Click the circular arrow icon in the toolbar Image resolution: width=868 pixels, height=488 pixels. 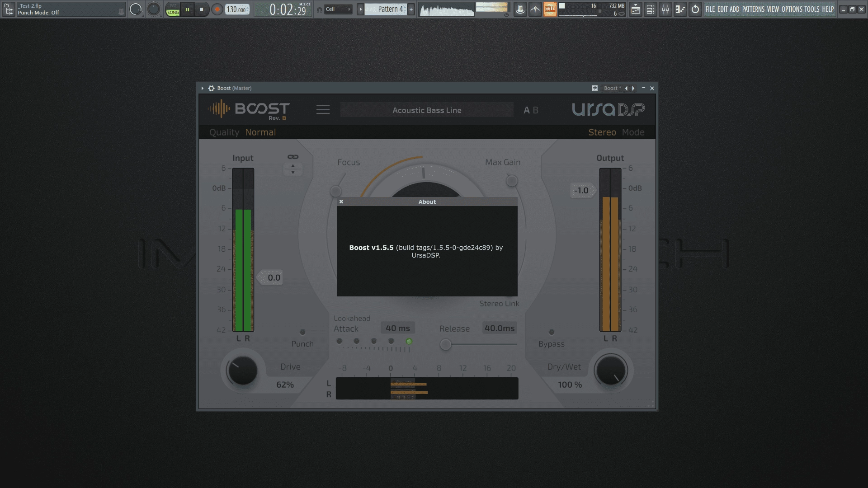(x=695, y=9)
